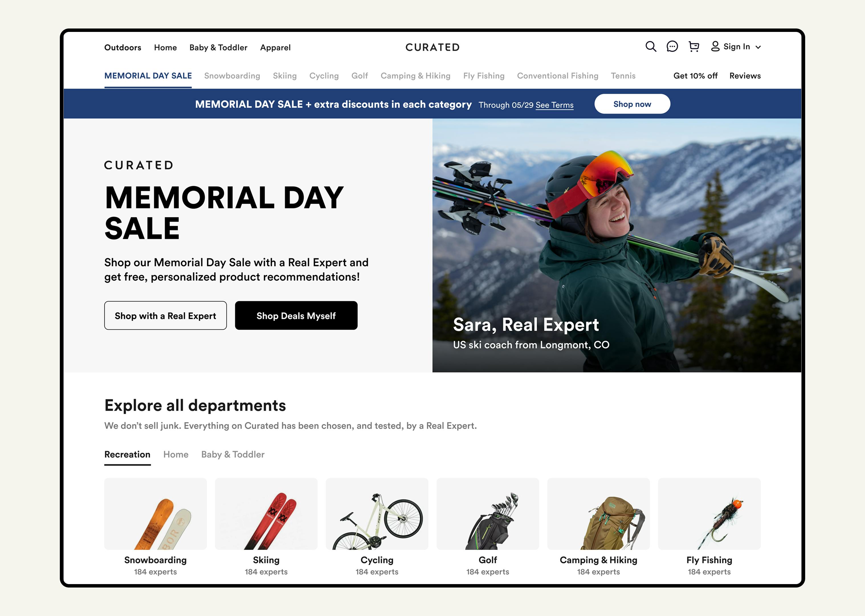Open the search magnifier icon

pyautogui.click(x=651, y=47)
